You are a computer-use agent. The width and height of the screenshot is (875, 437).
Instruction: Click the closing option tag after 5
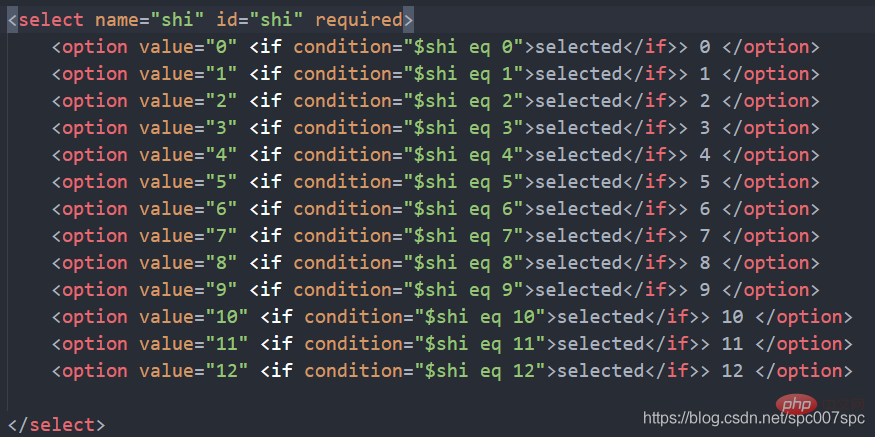coord(771,182)
